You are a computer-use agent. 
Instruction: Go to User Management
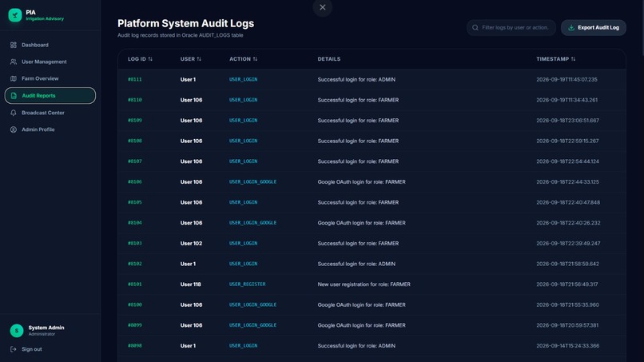(50, 62)
